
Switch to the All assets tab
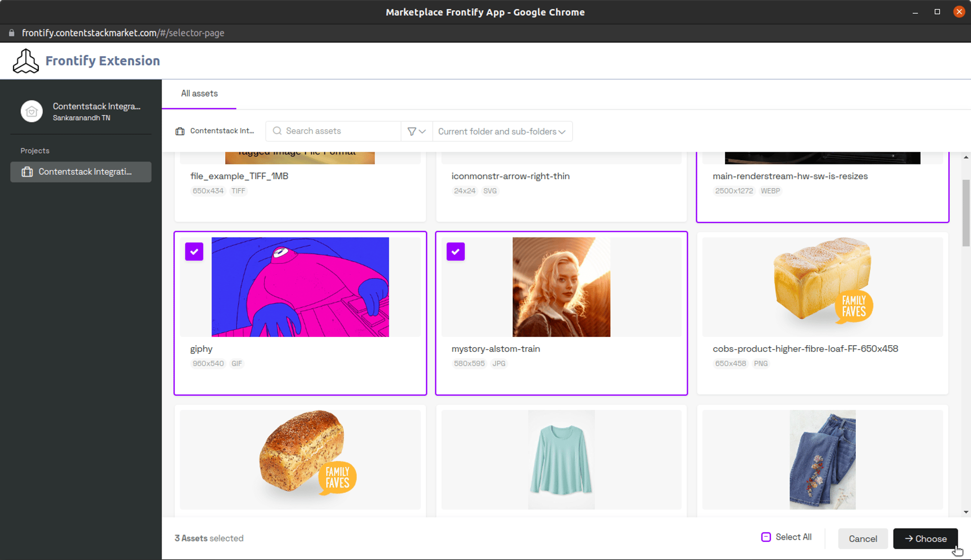(199, 94)
